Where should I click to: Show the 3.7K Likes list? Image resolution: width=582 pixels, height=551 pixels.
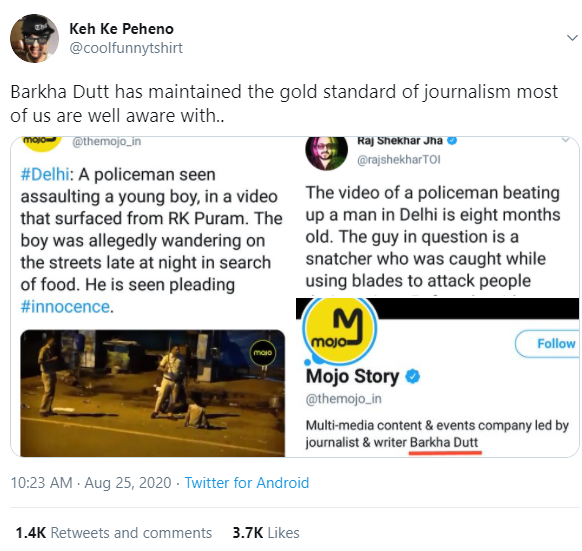point(266,533)
